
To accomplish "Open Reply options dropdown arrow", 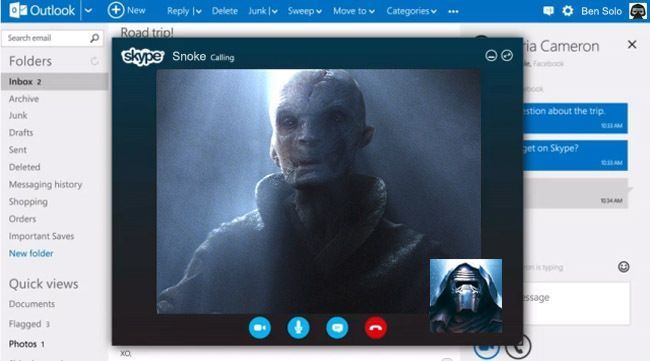I will tap(198, 12).
